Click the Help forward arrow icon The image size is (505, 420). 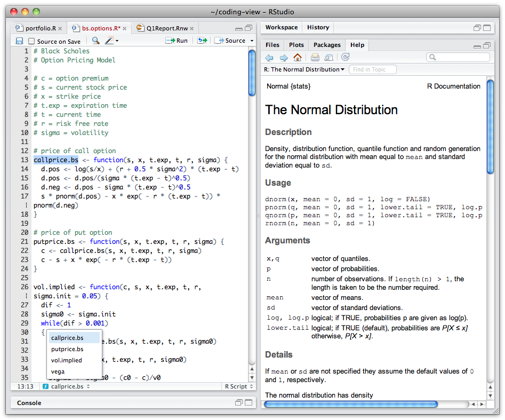283,58
